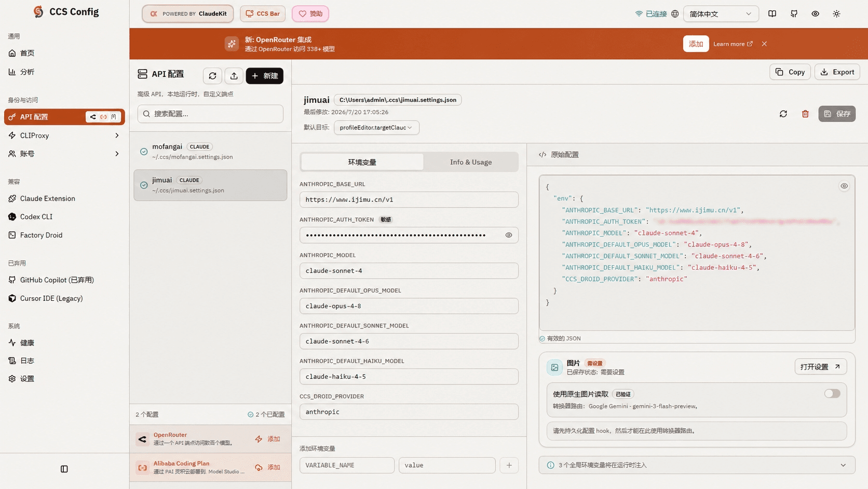Expand the 3 个全局环境变量 section
The width and height of the screenshot is (868, 489).
(697, 466)
